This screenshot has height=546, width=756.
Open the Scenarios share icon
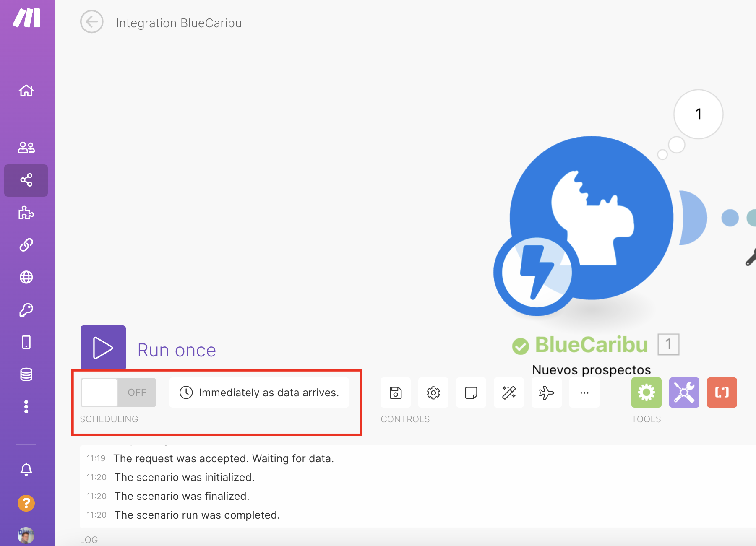[26, 180]
